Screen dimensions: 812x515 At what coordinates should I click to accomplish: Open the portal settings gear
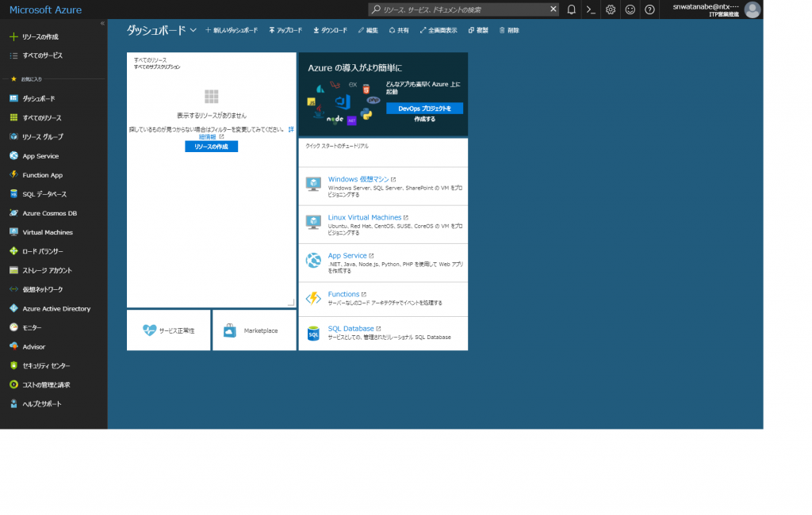tap(611, 10)
